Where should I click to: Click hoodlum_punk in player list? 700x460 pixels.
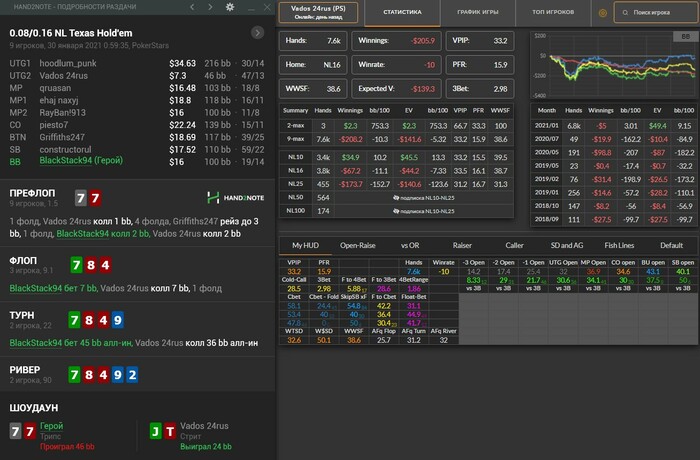click(x=68, y=63)
